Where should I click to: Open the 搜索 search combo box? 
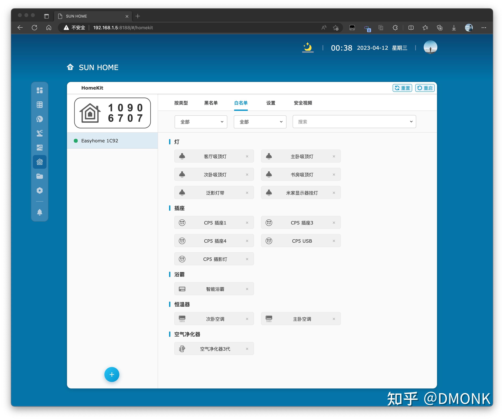click(x=354, y=122)
